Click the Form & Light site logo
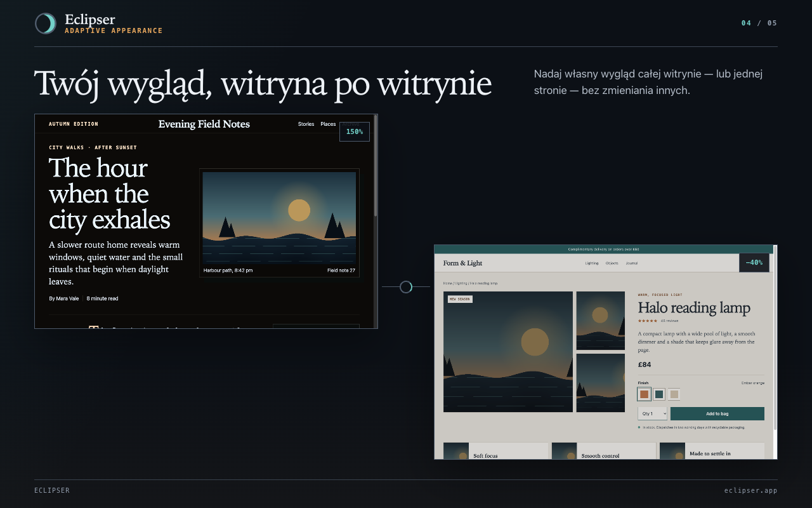Image resolution: width=812 pixels, height=508 pixels. [x=462, y=263]
